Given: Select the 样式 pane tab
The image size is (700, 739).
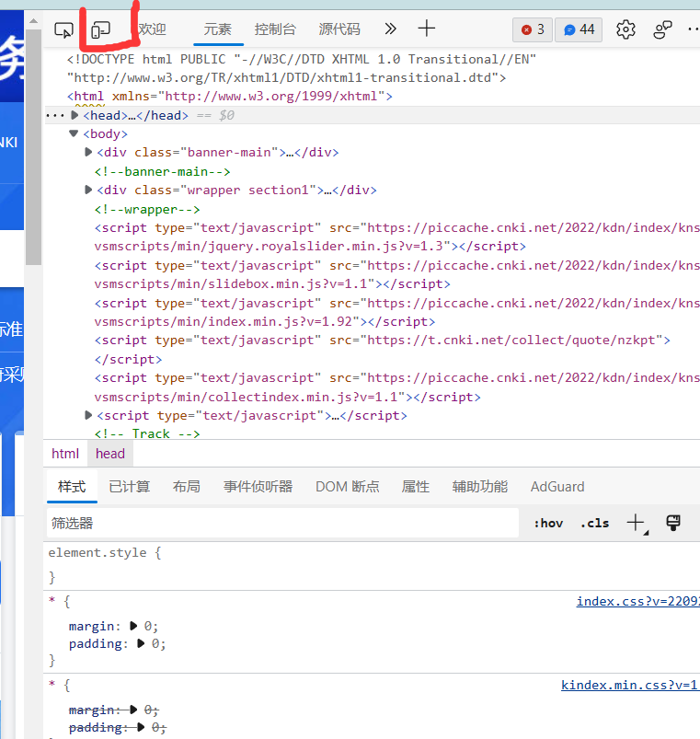Looking at the screenshot, I should coord(72,487).
